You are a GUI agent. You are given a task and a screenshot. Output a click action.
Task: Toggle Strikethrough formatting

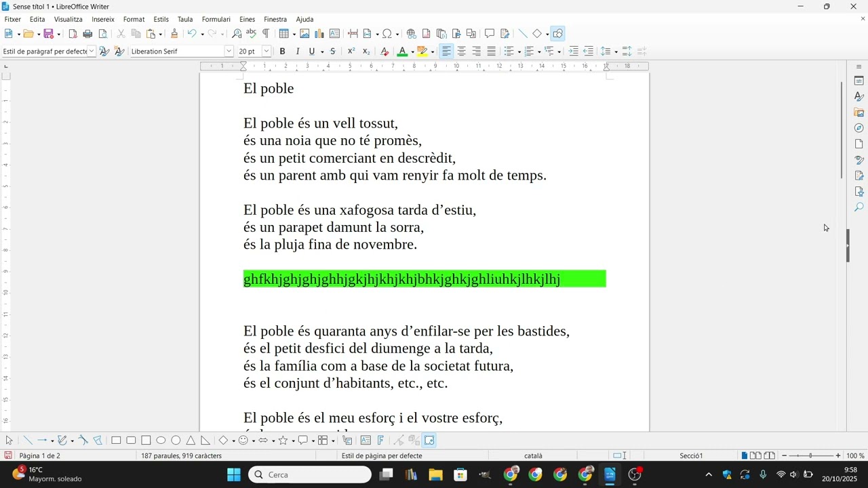point(332,52)
